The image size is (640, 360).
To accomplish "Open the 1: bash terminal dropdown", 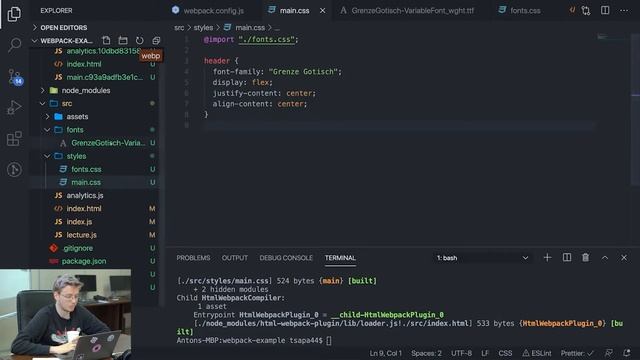I will point(482,258).
